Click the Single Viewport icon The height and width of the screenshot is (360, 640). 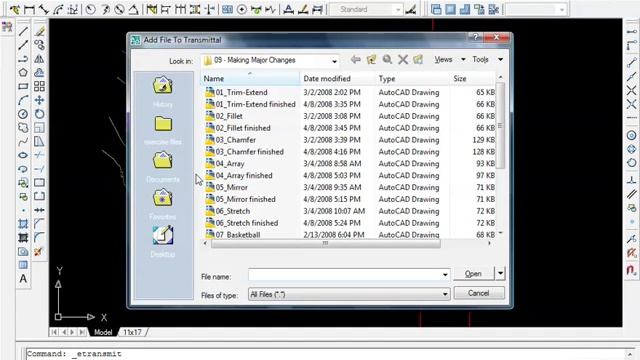(451, 9)
